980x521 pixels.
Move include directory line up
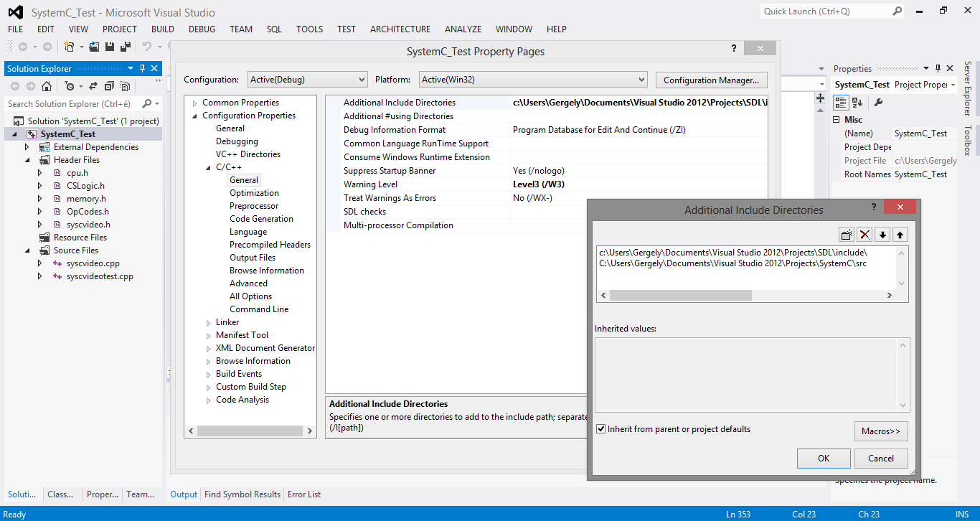900,235
